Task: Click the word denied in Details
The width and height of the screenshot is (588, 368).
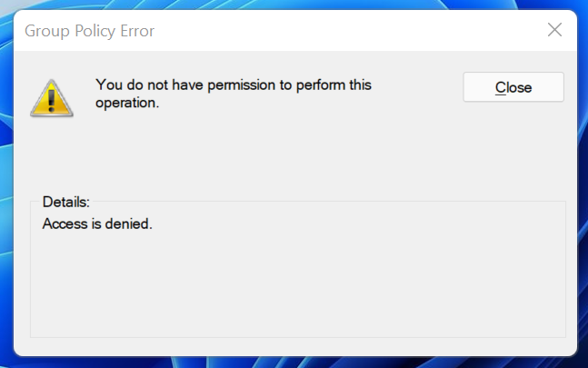Action: [x=129, y=222]
